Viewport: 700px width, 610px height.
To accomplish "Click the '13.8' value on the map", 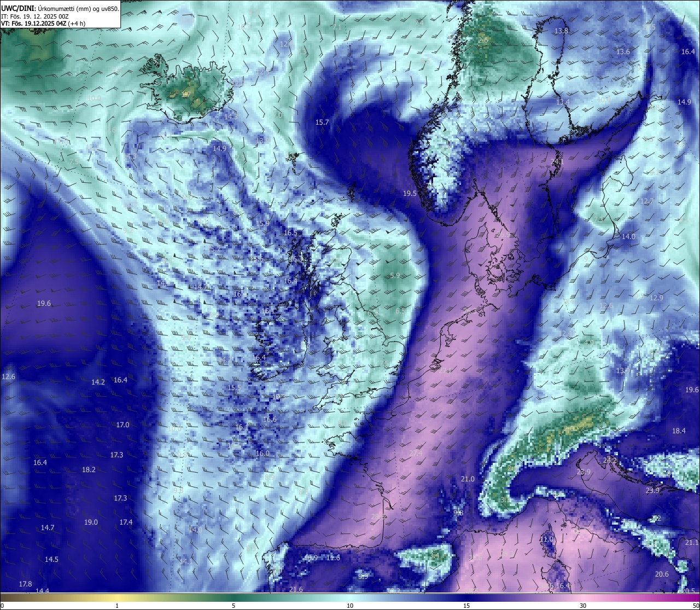I will coord(562,31).
